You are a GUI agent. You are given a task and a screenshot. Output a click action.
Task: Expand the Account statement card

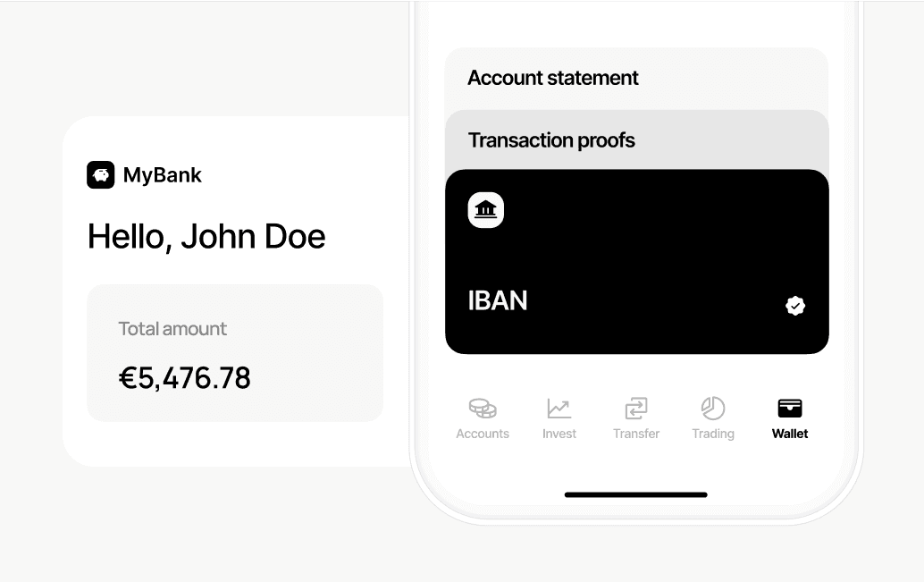[636, 79]
